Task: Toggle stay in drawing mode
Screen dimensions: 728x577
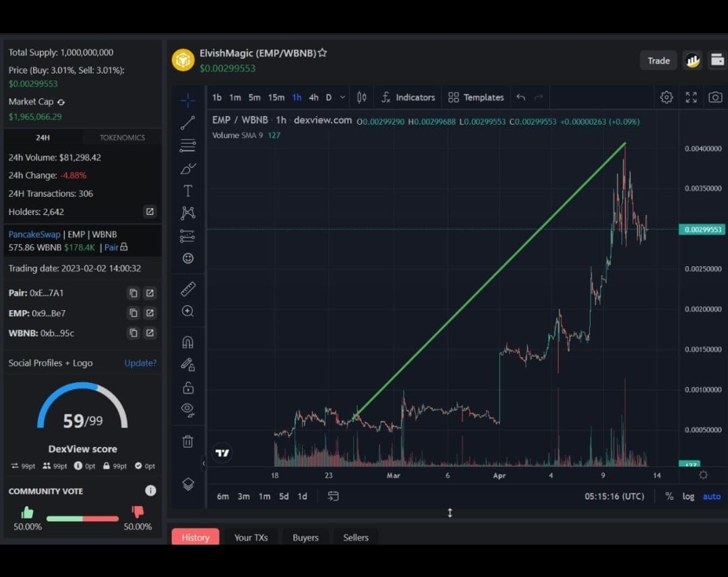Action: (x=187, y=365)
